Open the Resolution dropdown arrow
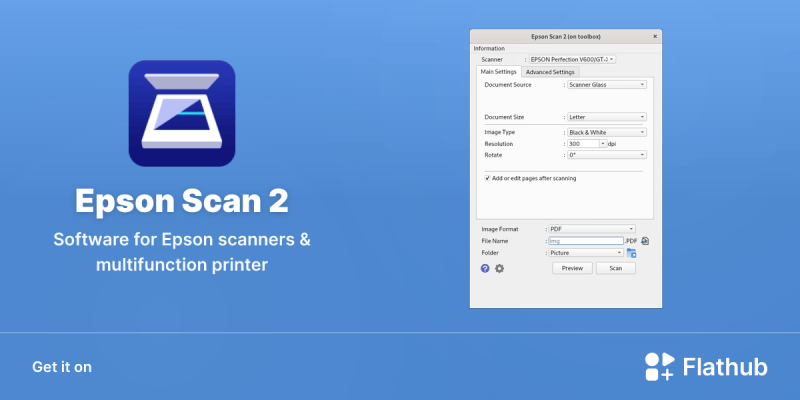Image resolution: width=800 pixels, height=400 pixels. [x=603, y=144]
